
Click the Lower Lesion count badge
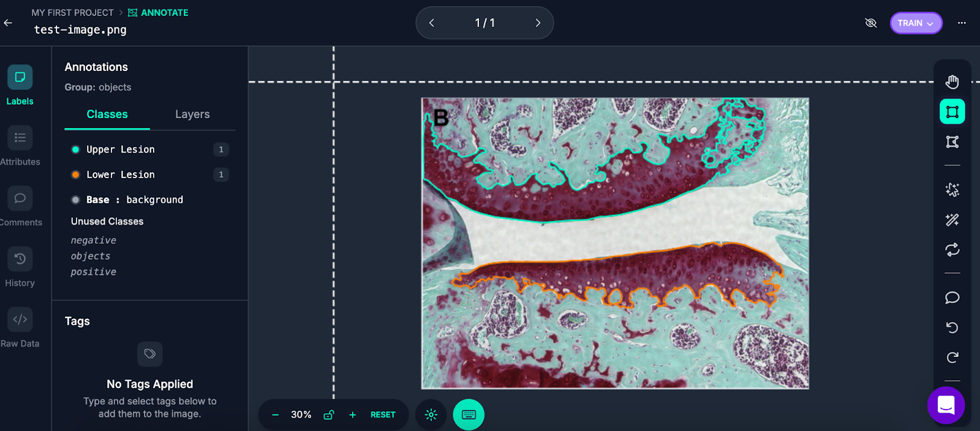click(x=221, y=174)
